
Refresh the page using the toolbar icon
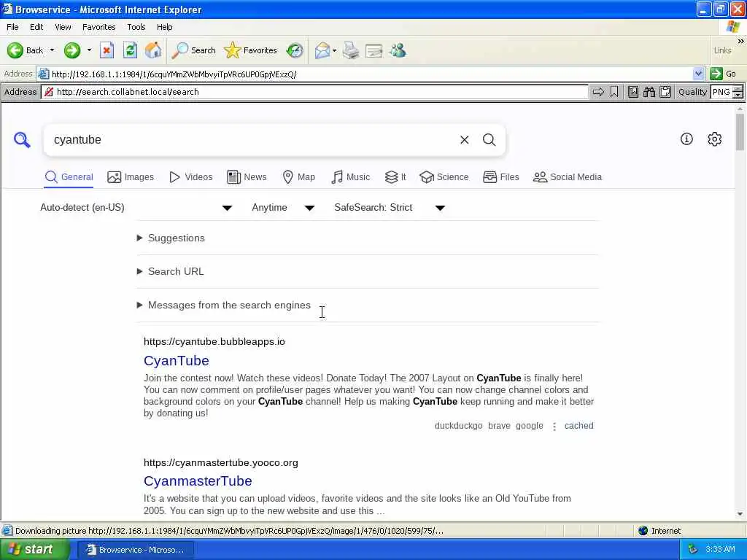coord(130,50)
